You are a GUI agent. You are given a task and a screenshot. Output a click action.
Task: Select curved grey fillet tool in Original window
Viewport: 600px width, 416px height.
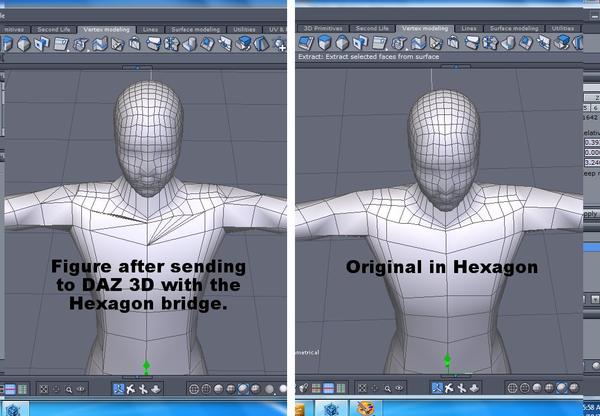(x=508, y=43)
